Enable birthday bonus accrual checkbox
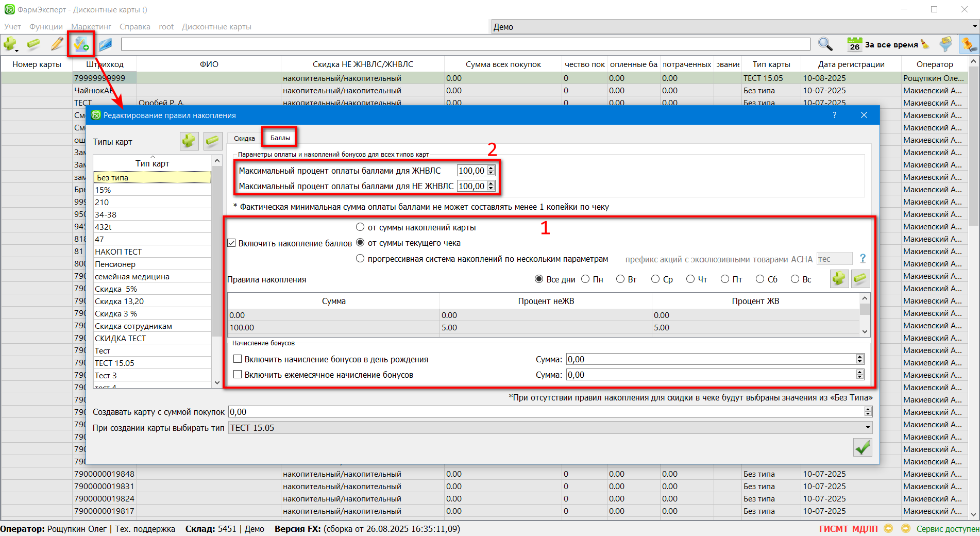The height and width of the screenshot is (536, 980). (x=238, y=359)
